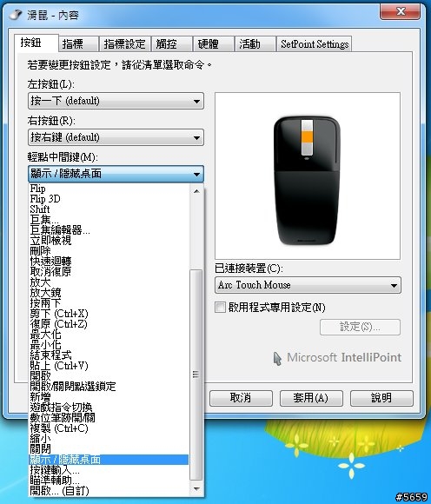Select the 活動 tab
Screen dimensions: 431x504
(255, 43)
